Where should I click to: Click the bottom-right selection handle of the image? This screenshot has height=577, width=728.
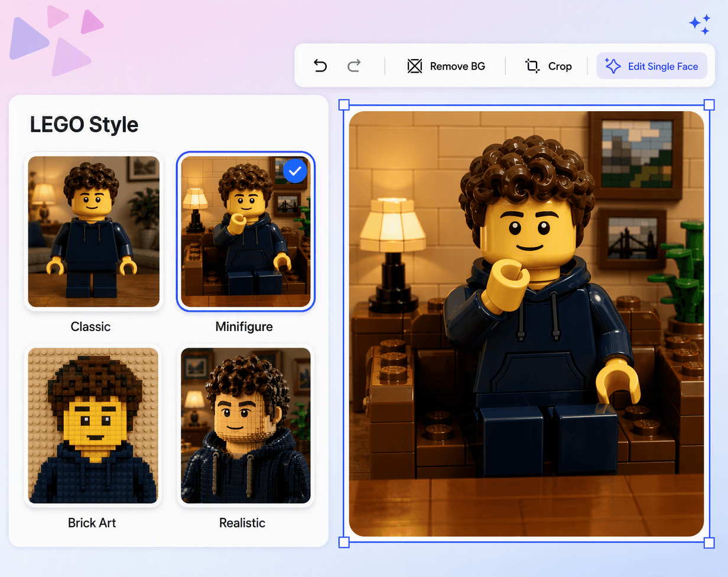click(x=709, y=542)
